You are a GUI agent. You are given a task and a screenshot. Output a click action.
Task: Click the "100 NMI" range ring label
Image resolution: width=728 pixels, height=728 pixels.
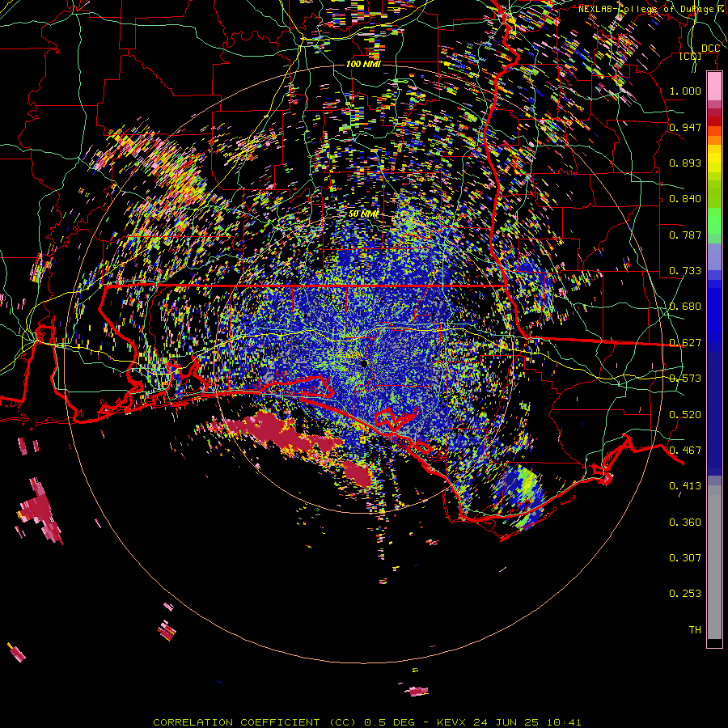click(x=363, y=64)
